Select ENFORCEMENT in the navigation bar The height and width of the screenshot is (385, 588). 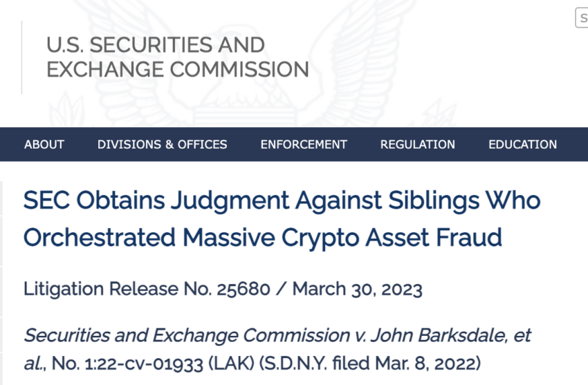304,144
